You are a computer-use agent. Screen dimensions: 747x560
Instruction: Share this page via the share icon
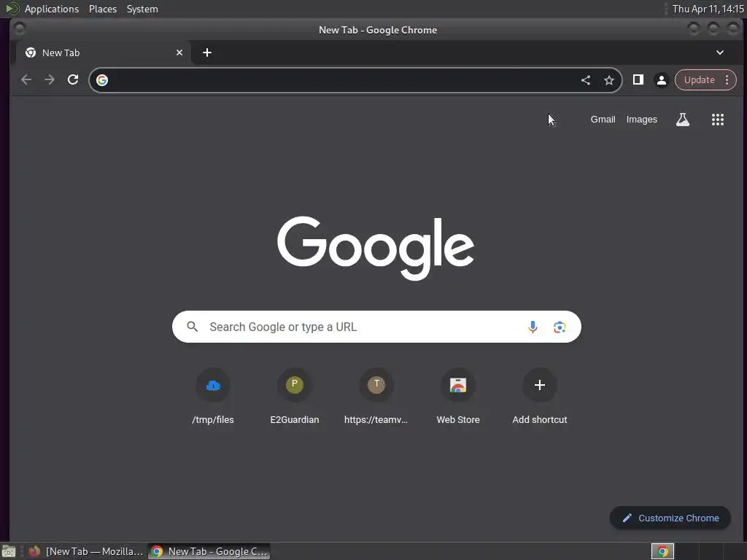(x=586, y=80)
